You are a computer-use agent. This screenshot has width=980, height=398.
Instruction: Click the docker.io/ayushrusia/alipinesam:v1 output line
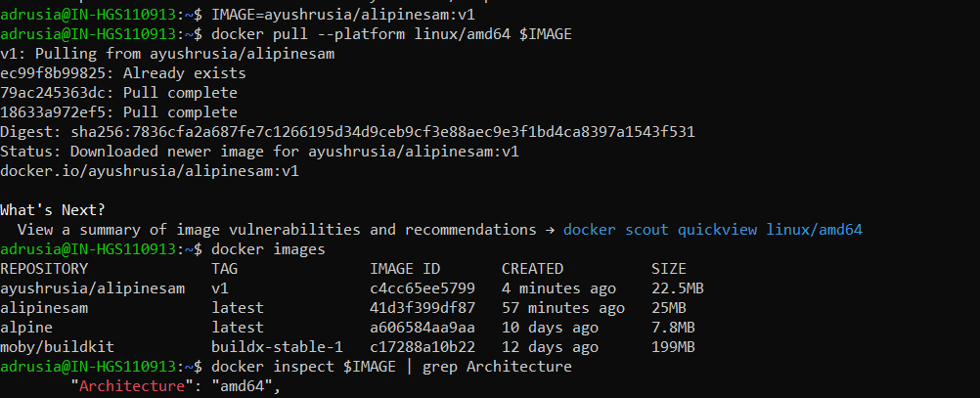pyautogui.click(x=149, y=171)
